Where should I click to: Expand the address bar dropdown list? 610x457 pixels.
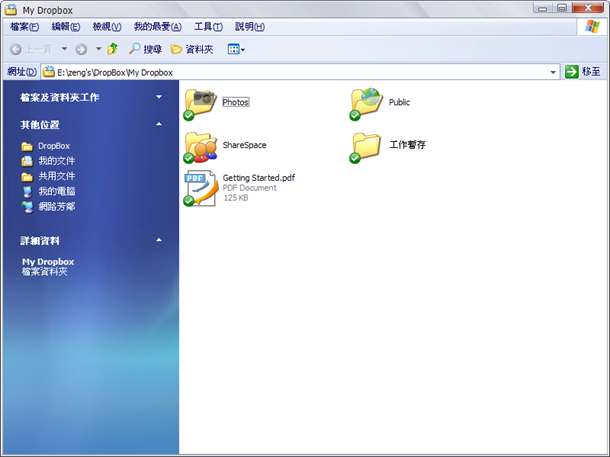pos(553,72)
